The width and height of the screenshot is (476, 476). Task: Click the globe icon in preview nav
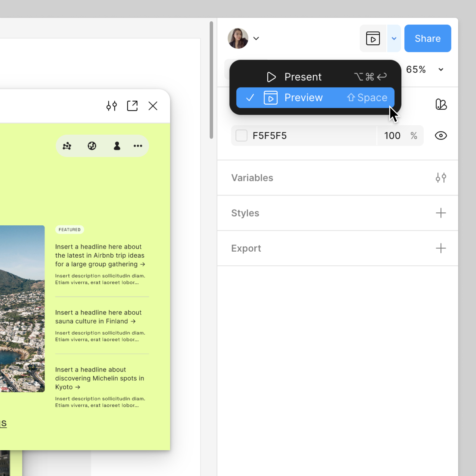click(x=92, y=146)
